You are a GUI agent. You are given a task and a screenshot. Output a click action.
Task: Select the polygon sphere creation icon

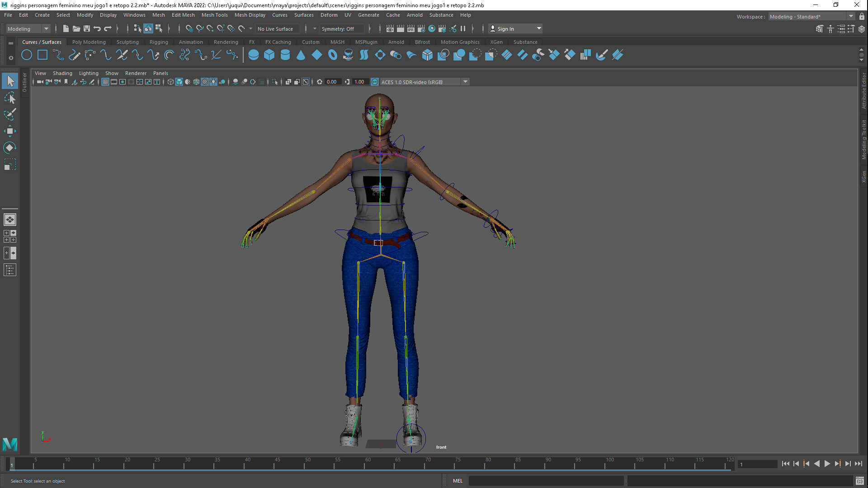[254, 55]
